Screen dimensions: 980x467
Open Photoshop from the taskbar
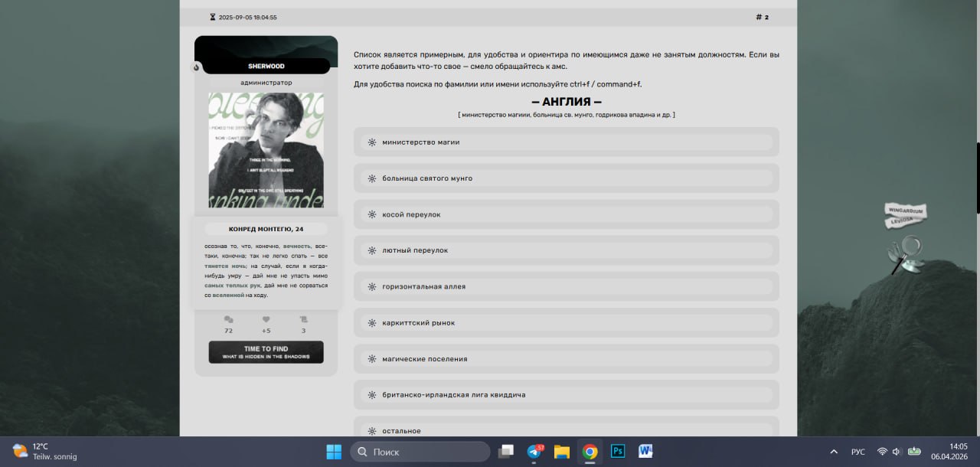tap(617, 452)
